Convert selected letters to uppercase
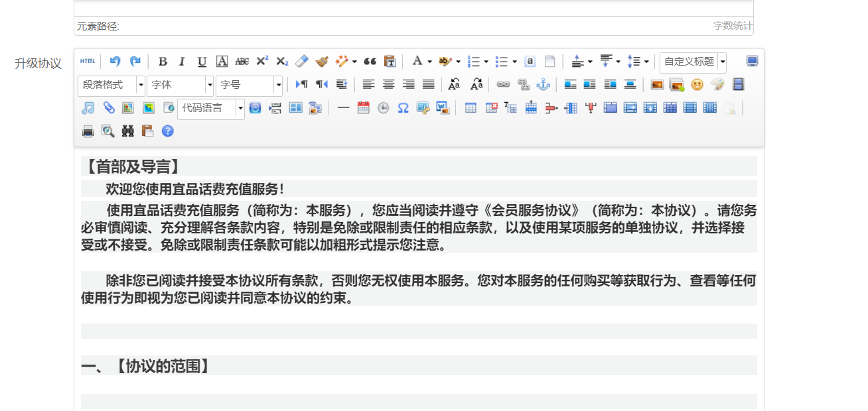The width and height of the screenshot is (868, 411). [454, 85]
